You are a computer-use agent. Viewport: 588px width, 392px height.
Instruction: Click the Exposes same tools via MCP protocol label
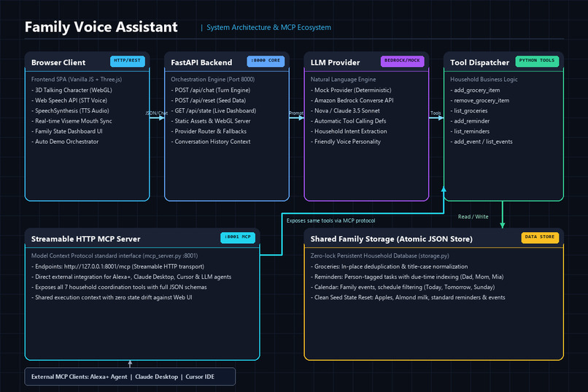click(x=330, y=220)
